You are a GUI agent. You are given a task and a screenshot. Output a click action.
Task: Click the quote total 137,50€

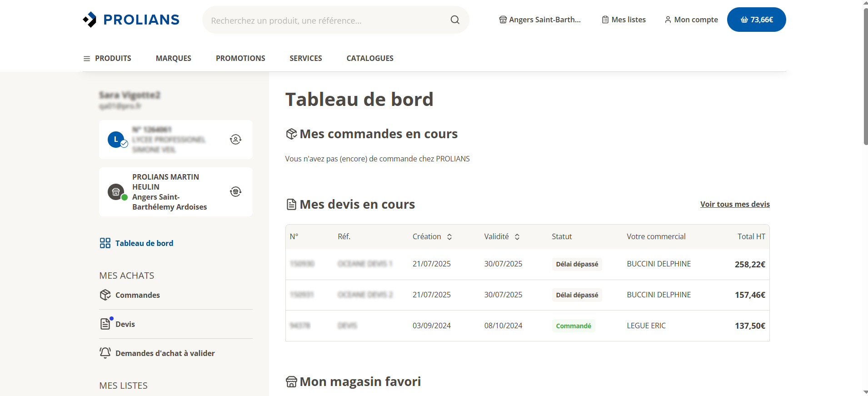(x=750, y=326)
